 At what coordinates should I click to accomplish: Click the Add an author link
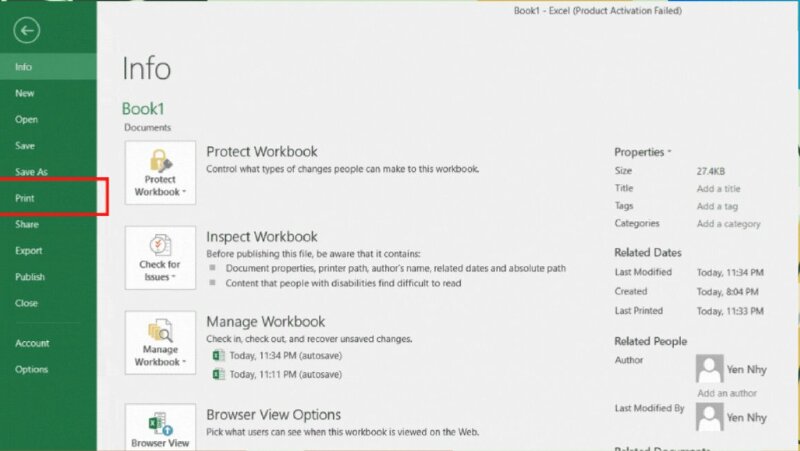[x=727, y=393]
